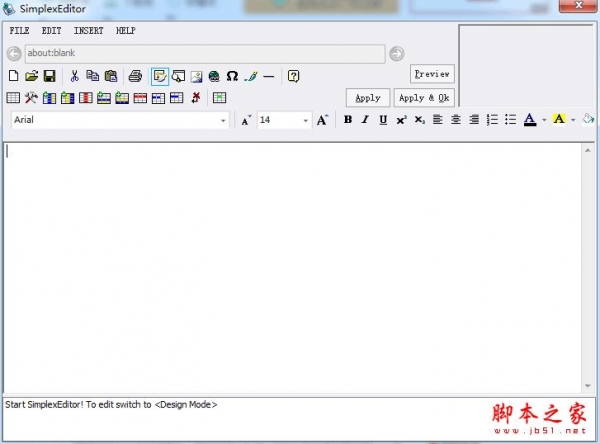Image resolution: width=600 pixels, height=444 pixels.
Task: Expand the Arial font dropdown
Action: (223, 120)
